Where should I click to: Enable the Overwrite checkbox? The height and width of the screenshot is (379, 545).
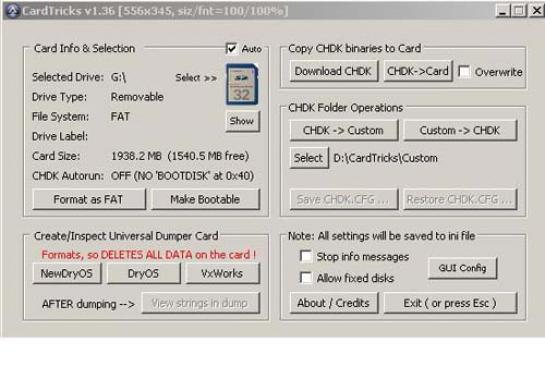[464, 72]
